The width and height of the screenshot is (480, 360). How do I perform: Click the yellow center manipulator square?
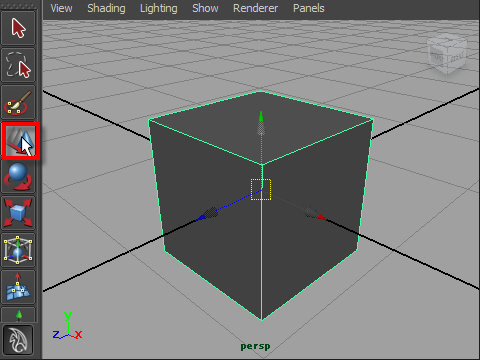pos(261,190)
